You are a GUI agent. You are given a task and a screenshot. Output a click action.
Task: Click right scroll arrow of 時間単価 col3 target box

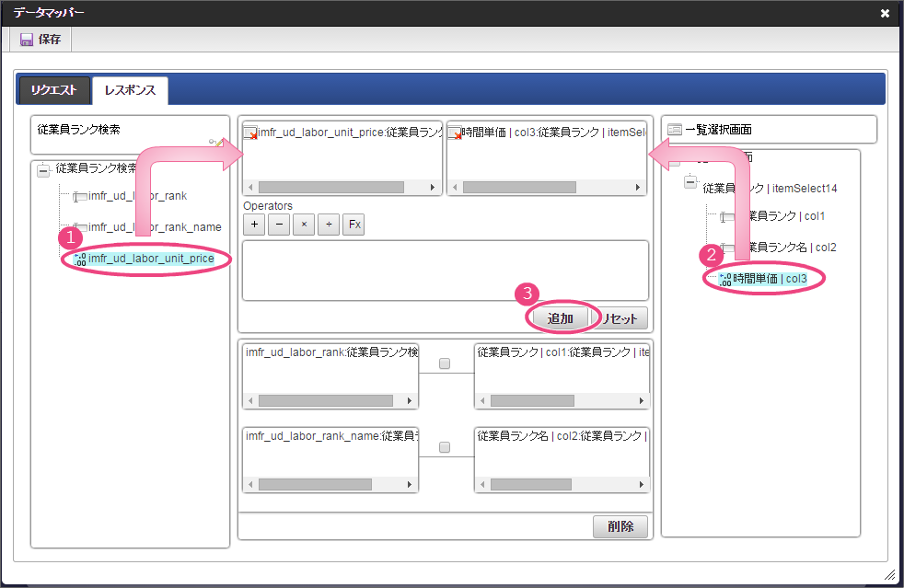point(637,188)
